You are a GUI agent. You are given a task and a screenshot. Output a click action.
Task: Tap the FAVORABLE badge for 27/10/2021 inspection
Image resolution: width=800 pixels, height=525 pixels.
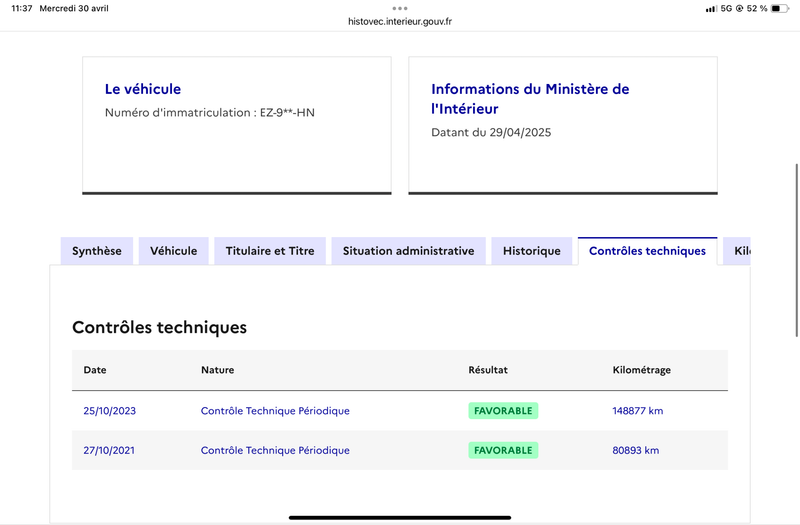click(503, 451)
